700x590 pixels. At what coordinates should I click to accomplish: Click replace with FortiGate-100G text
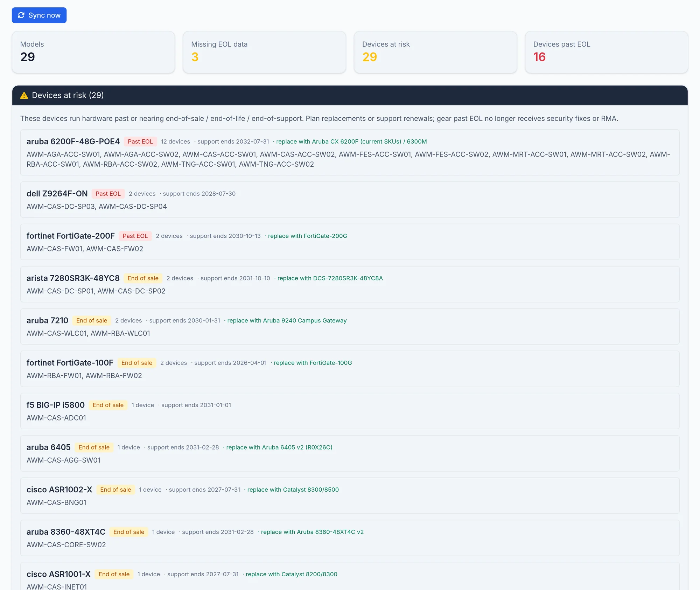tap(313, 363)
